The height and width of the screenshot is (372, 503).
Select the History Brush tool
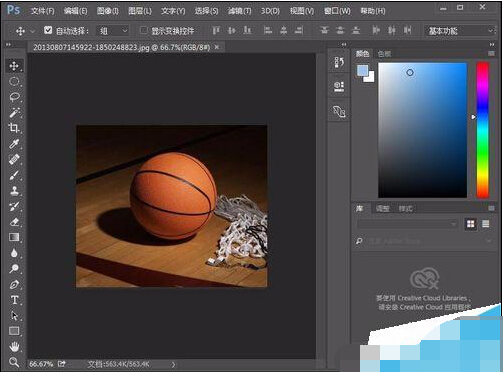(x=14, y=206)
